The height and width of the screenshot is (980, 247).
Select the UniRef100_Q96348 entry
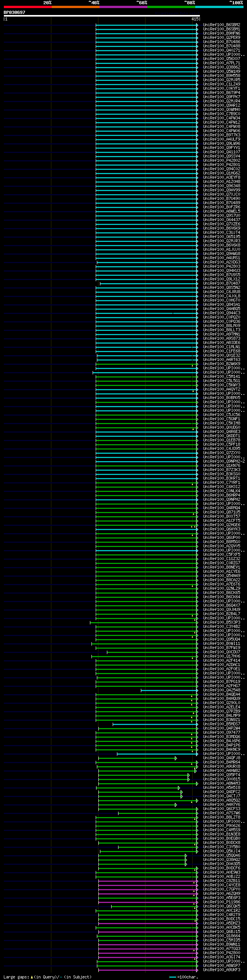(x=222, y=186)
